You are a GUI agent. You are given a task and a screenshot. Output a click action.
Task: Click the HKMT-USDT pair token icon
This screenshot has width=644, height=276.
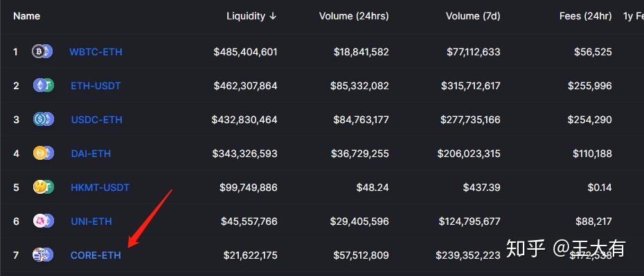click(x=43, y=187)
